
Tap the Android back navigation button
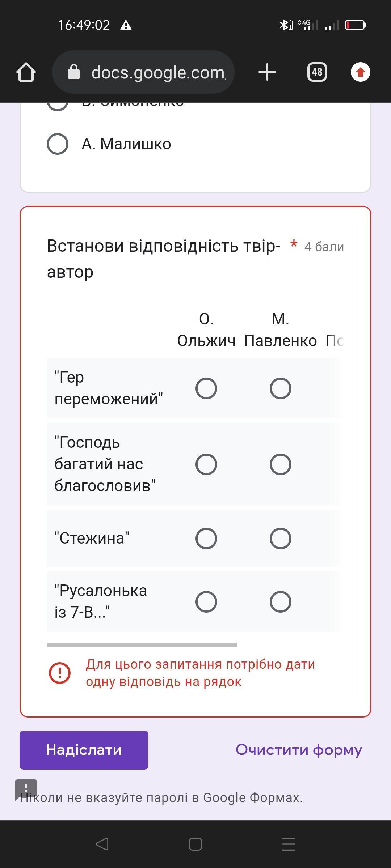pyautogui.click(x=102, y=844)
